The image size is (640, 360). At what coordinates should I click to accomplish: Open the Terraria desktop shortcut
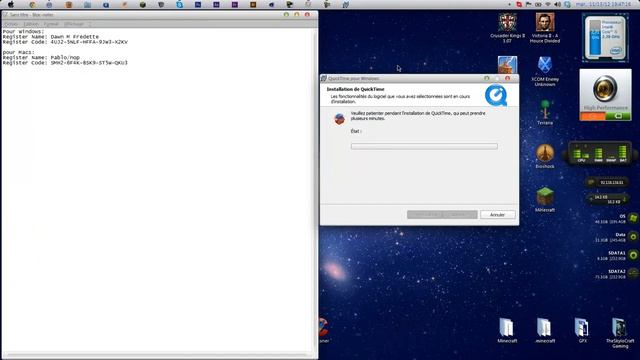545,113
